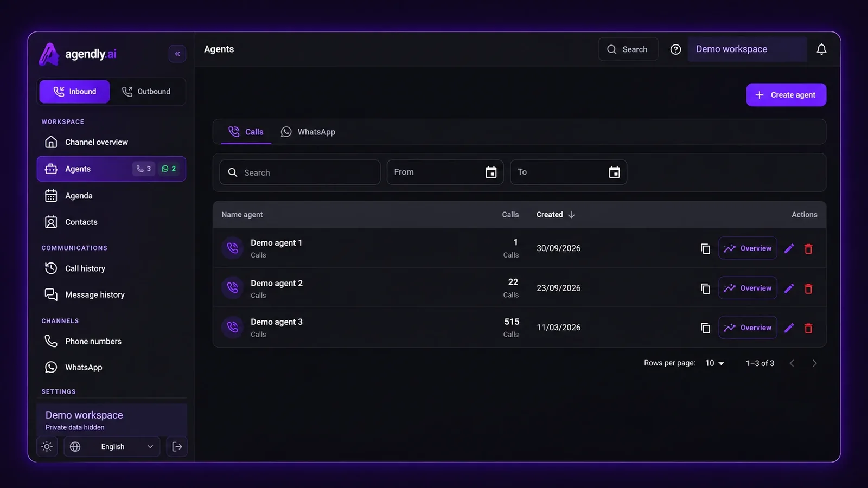Image resolution: width=868 pixels, height=488 pixels.
Task: Go to next page of agents
Action: click(814, 363)
